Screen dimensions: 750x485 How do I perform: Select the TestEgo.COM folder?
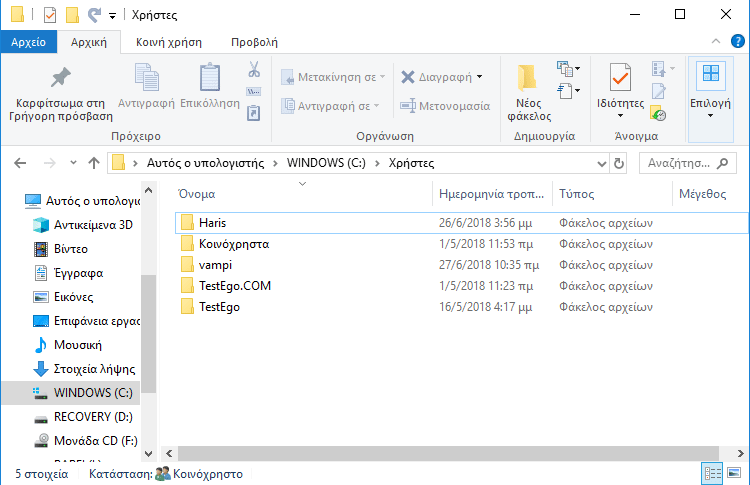tap(462, 286)
